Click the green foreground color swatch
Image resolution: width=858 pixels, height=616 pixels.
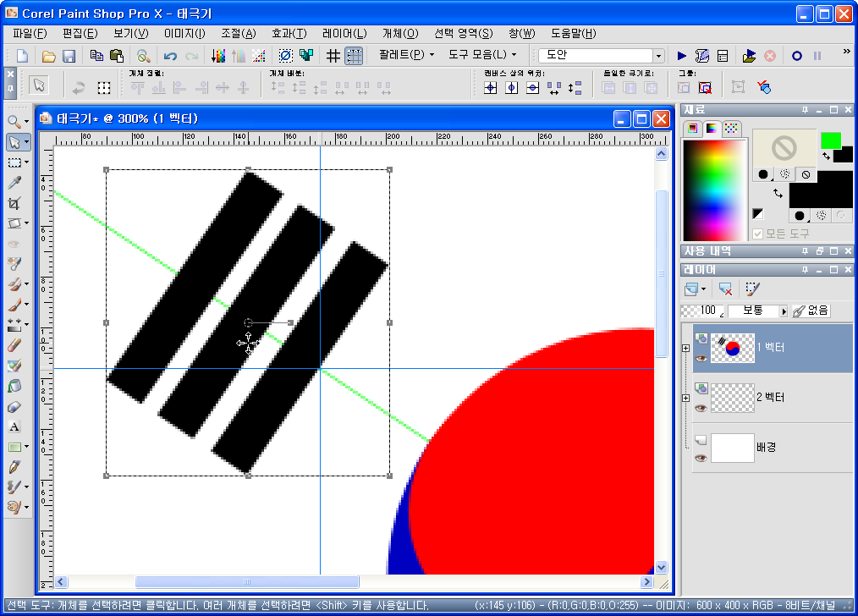point(831,140)
